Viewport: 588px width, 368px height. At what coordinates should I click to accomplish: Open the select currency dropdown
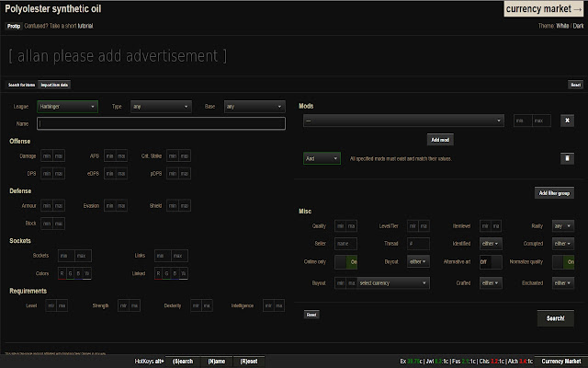pyautogui.click(x=393, y=283)
